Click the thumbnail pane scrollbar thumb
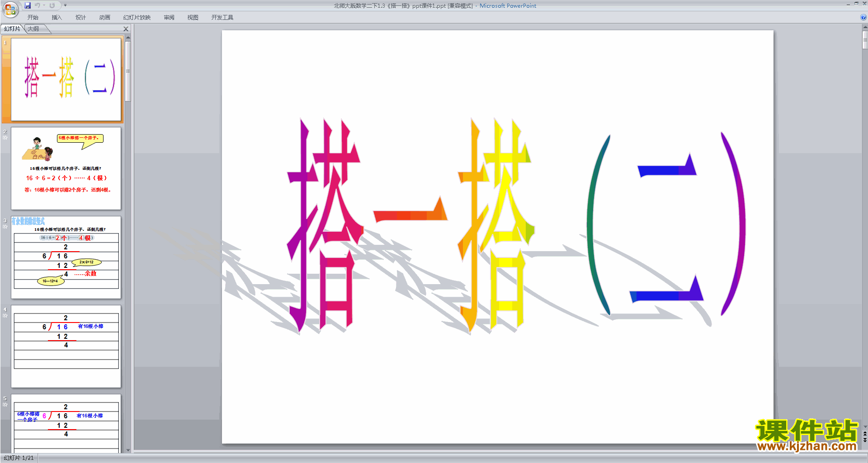The height and width of the screenshot is (463, 868). pyautogui.click(x=128, y=71)
